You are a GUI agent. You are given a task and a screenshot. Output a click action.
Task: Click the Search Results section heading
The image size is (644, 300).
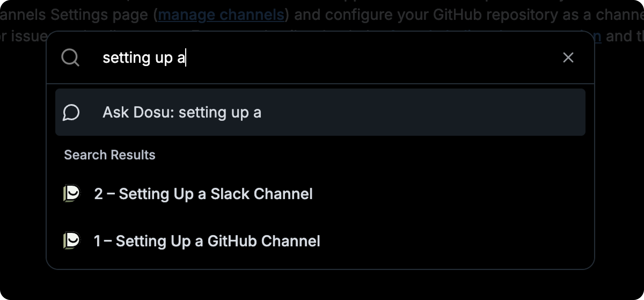(109, 154)
